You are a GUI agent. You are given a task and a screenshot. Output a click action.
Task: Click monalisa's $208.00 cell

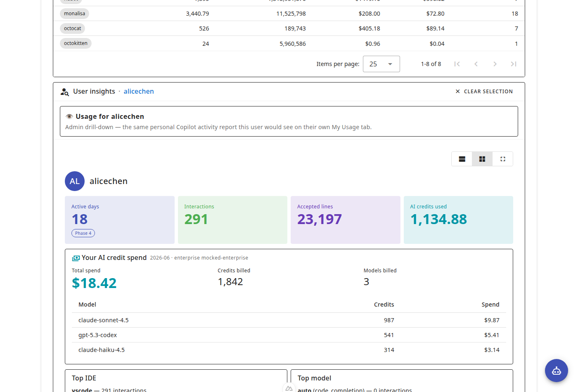[369, 14]
